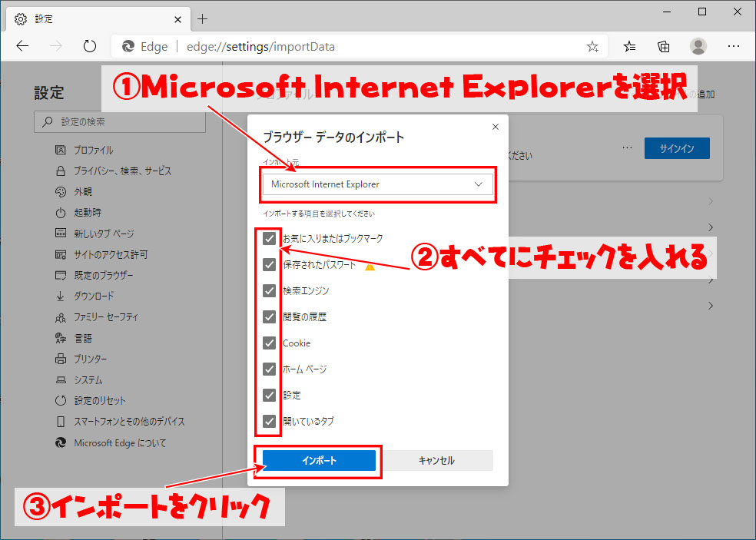Close the 設定 tab with its X
The width and height of the screenshot is (756, 540).
point(178,19)
